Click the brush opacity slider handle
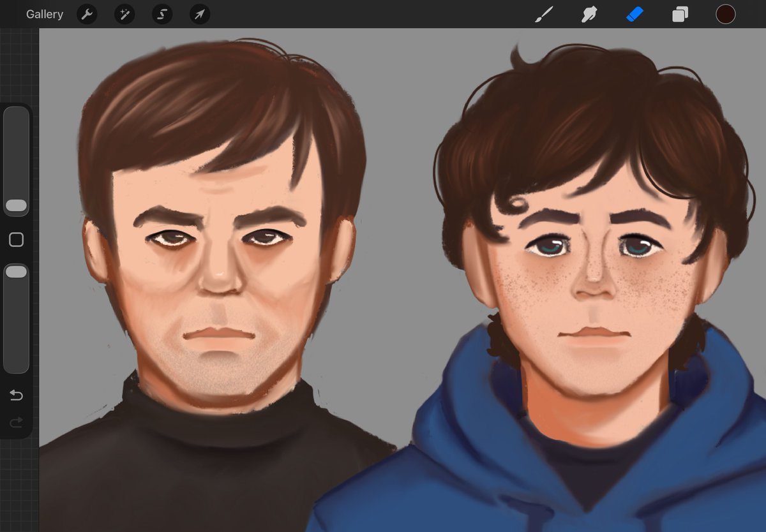766x532 pixels. pyautogui.click(x=16, y=272)
